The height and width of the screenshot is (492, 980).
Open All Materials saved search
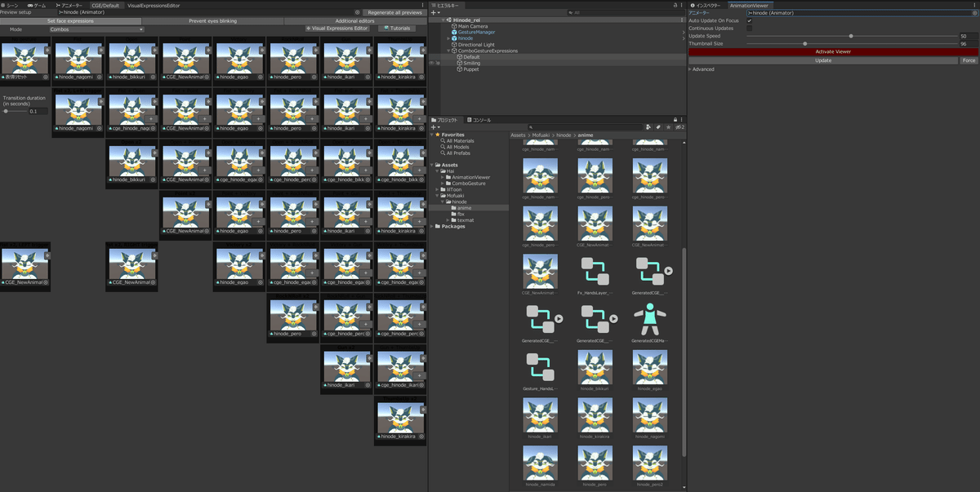tap(459, 140)
